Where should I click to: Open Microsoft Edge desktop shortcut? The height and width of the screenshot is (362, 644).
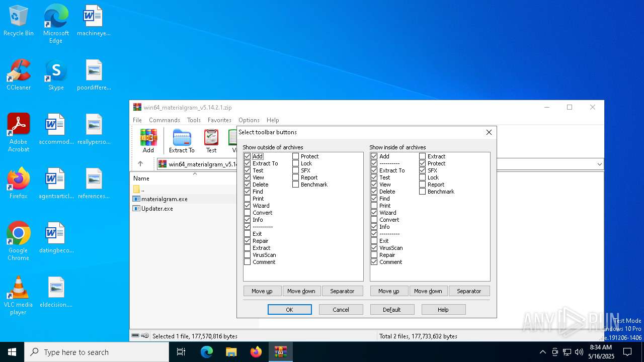(56, 24)
